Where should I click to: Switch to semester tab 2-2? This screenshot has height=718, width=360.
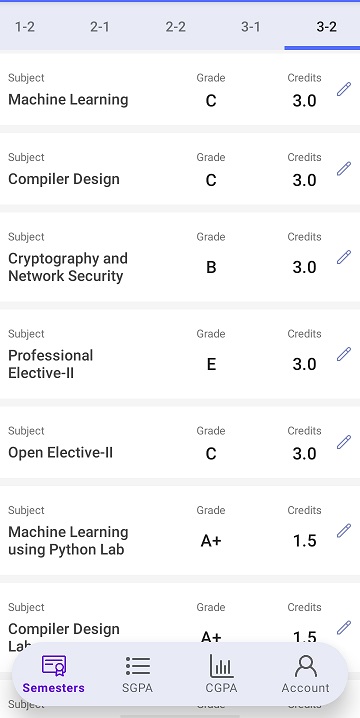point(175,27)
